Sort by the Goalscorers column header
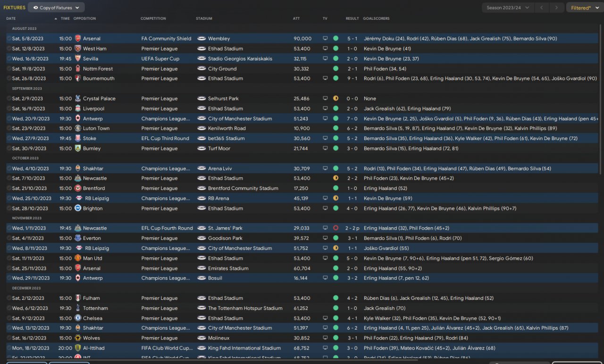The height and width of the screenshot is (364, 604). tap(377, 19)
